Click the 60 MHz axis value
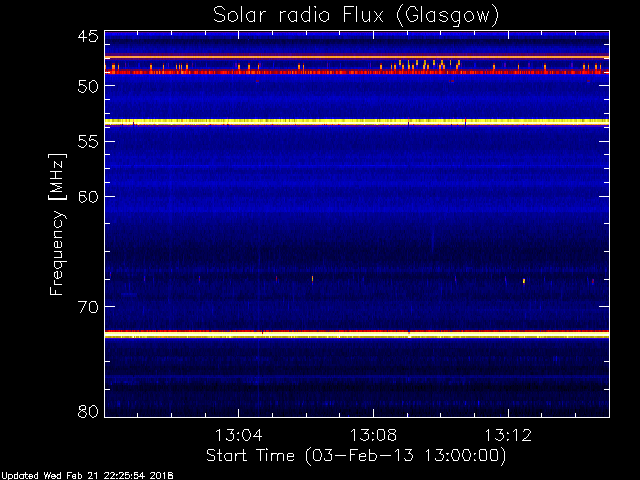Screen dimensions: 640x480 coord(88,197)
